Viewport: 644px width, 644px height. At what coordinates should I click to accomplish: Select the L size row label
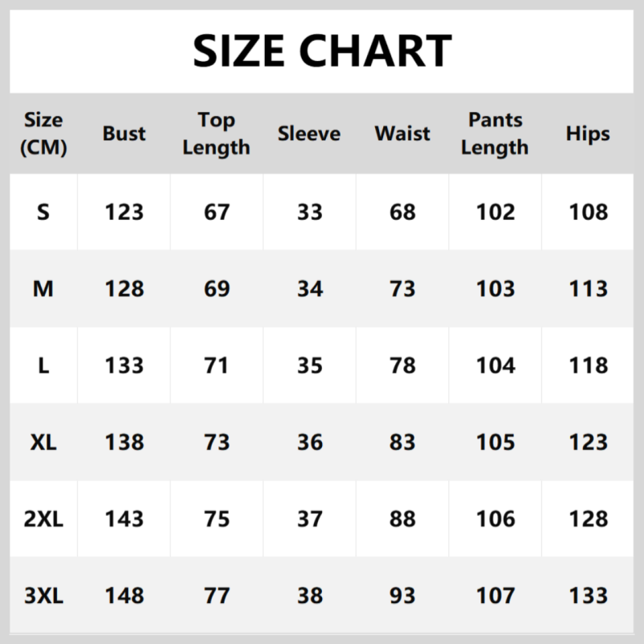click(43, 365)
